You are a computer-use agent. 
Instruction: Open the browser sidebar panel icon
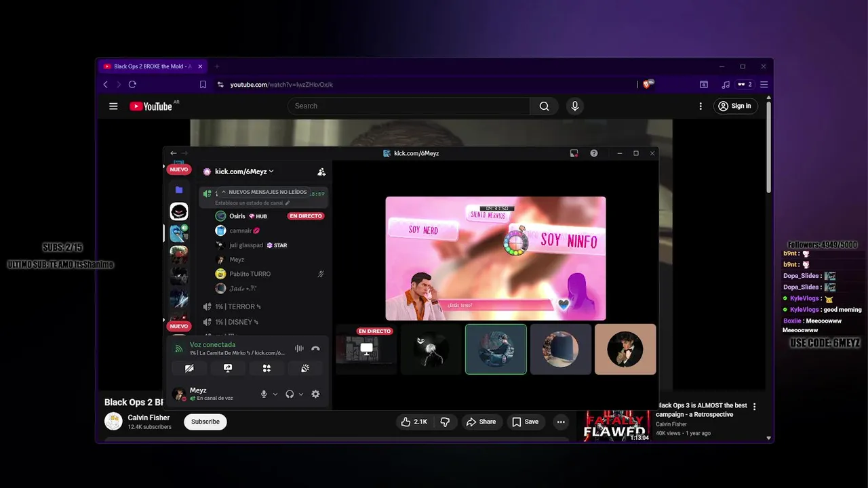click(704, 85)
